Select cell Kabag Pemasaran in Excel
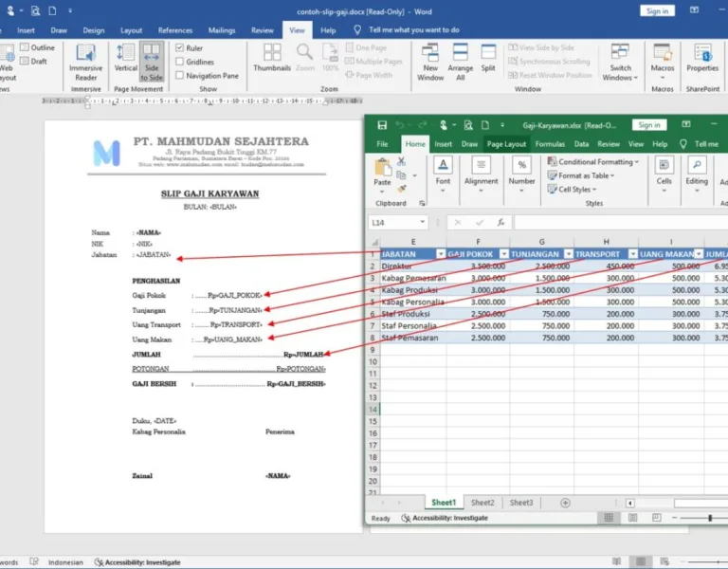 [x=413, y=278]
